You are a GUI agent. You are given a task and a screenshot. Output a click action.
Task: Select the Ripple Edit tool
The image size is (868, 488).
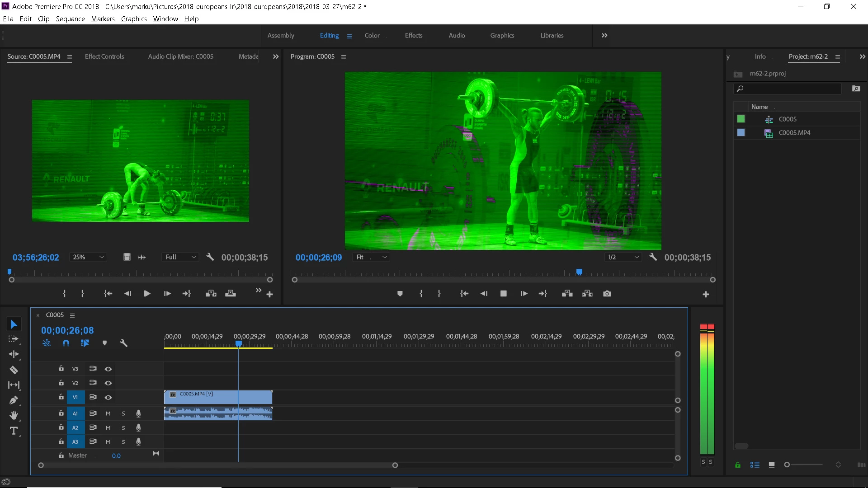point(14,354)
